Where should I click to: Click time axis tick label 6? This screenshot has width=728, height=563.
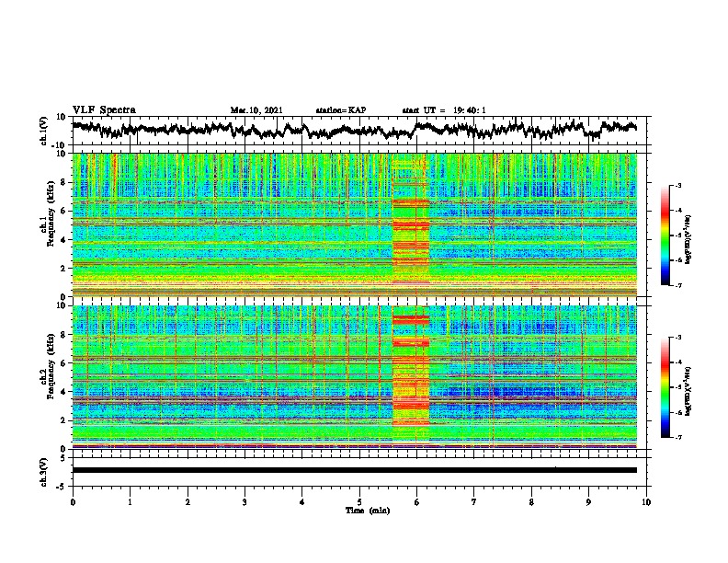pyautogui.click(x=417, y=502)
